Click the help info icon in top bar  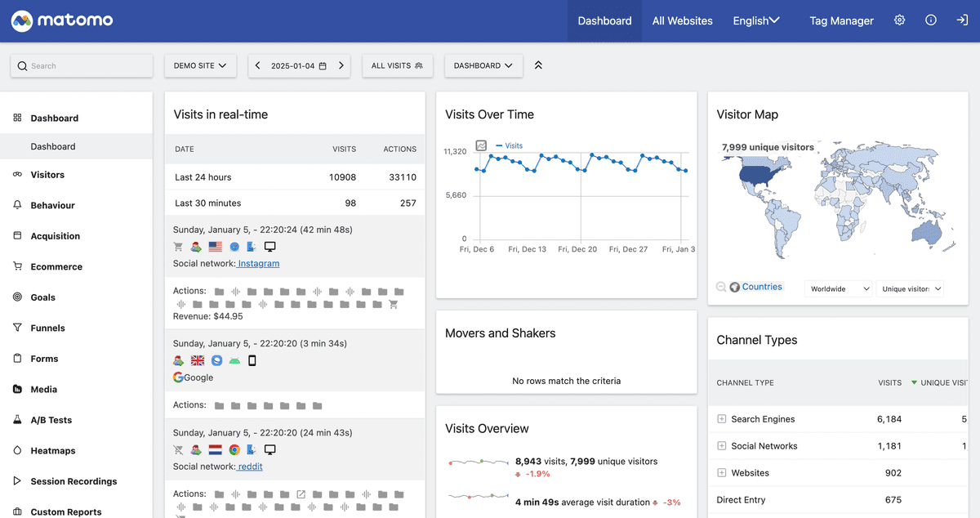930,20
